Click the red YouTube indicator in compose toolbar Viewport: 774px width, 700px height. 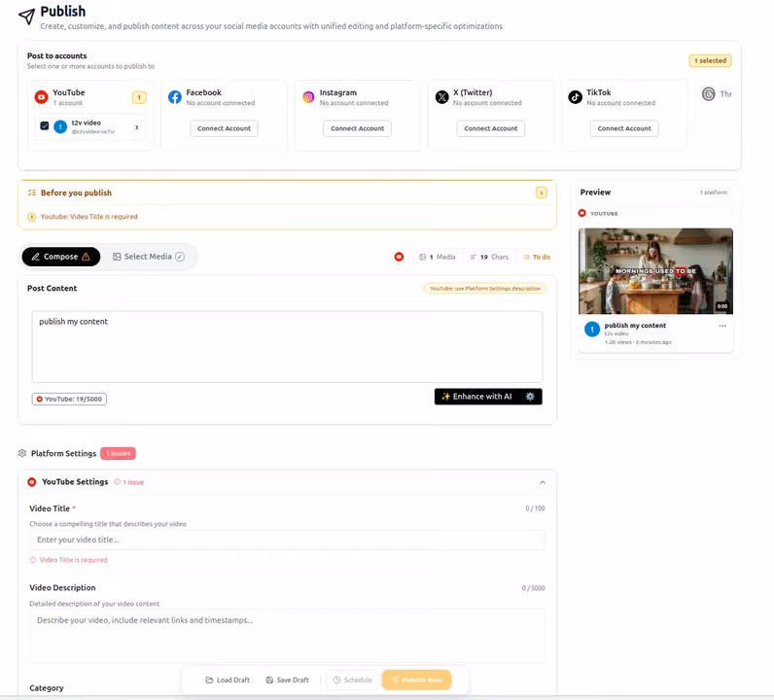coord(399,257)
